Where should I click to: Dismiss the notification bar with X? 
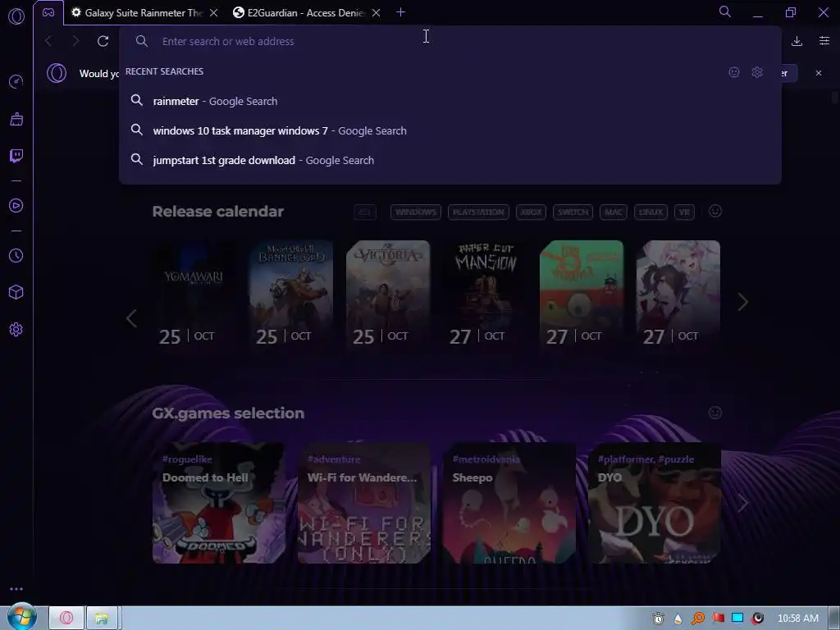click(819, 73)
